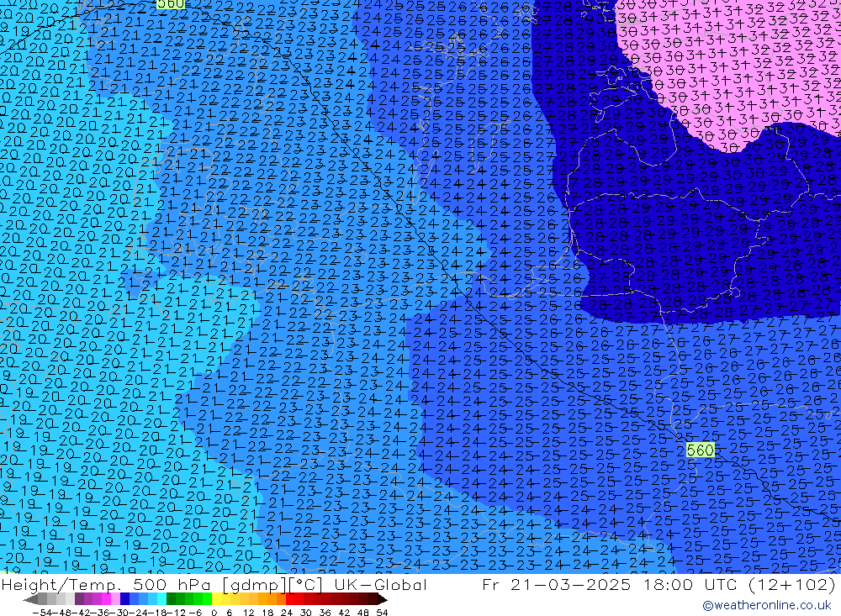Click the legend value '36'
Viewport: 841px width, 616px height.
(325, 613)
